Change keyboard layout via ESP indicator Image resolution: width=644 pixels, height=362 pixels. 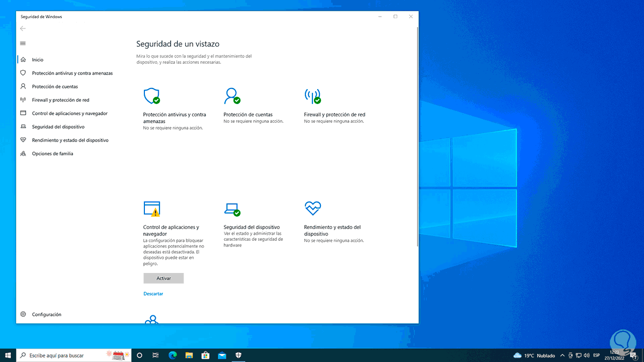[x=597, y=355]
